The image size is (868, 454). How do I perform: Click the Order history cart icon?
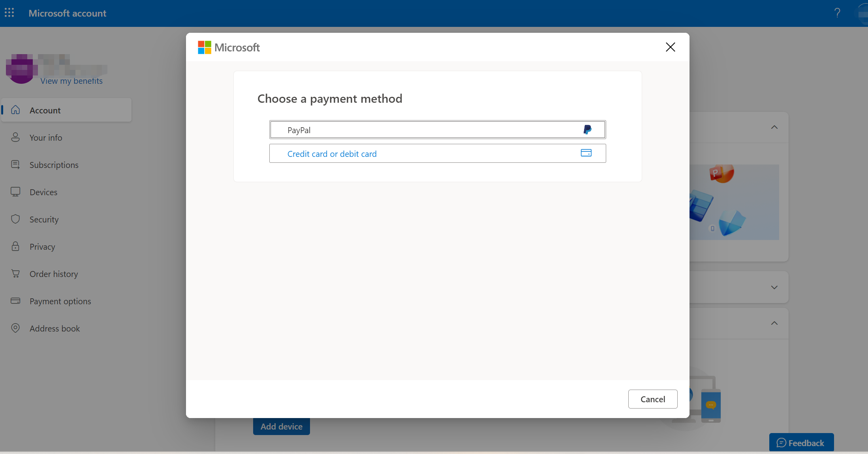click(15, 273)
